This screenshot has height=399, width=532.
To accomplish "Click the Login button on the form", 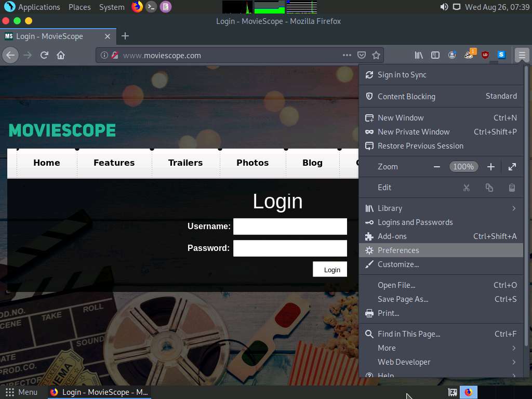I will click(329, 269).
